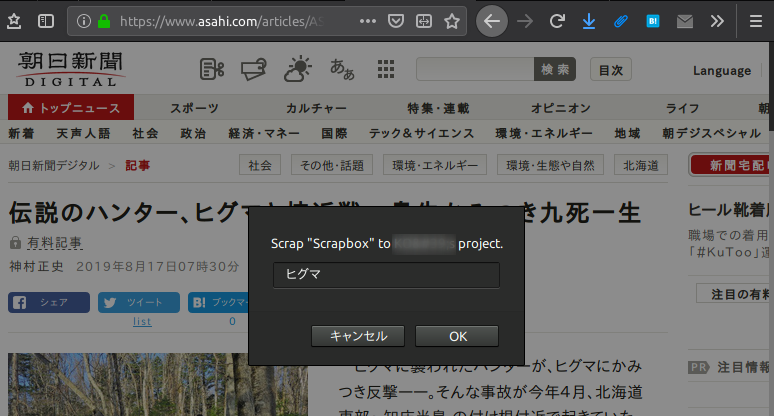
Task: Reload the current page
Action: [x=557, y=21]
